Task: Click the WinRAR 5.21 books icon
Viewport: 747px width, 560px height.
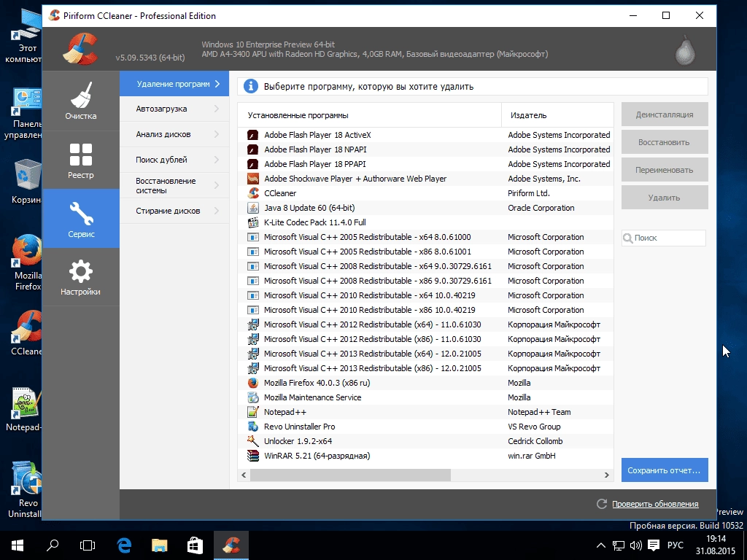Action: (253, 456)
